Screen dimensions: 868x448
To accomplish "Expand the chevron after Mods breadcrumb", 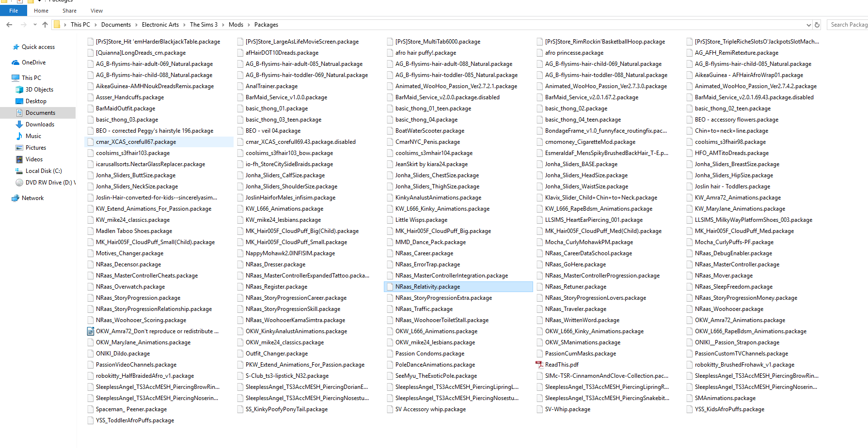I will pyautogui.click(x=249, y=25).
